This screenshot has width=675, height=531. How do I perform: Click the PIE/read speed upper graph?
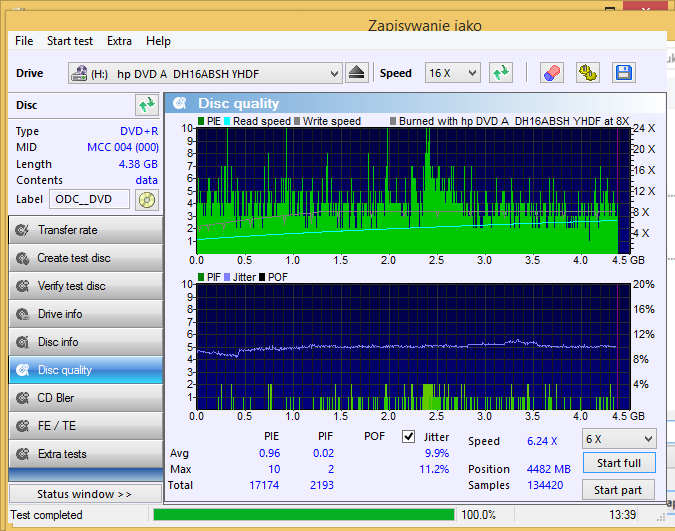point(413,191)
